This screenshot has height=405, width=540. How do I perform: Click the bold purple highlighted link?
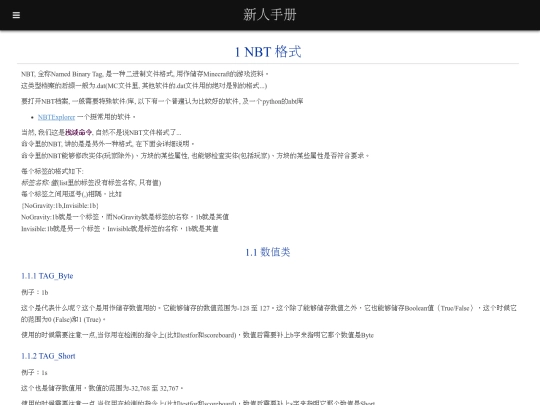pyautogui.click(x=79, y=132)
